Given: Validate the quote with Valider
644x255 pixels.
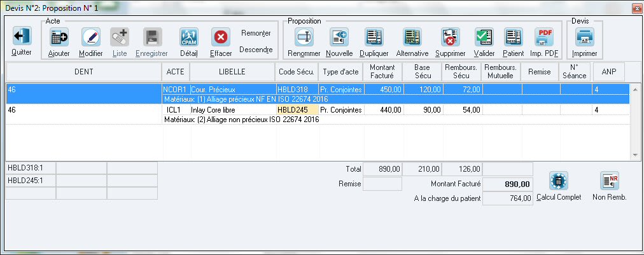Looking at the screenshot, I should [484, 37].
